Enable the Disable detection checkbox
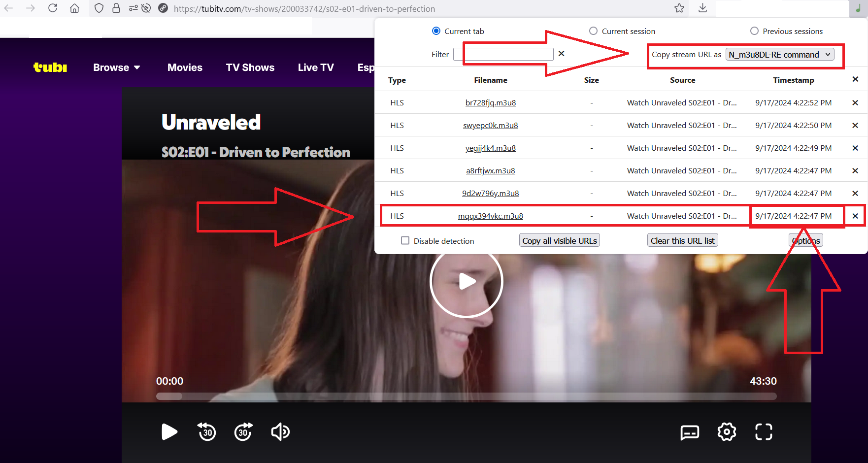Viewport: 868px width, 463px height. click(x=405, y=240)
